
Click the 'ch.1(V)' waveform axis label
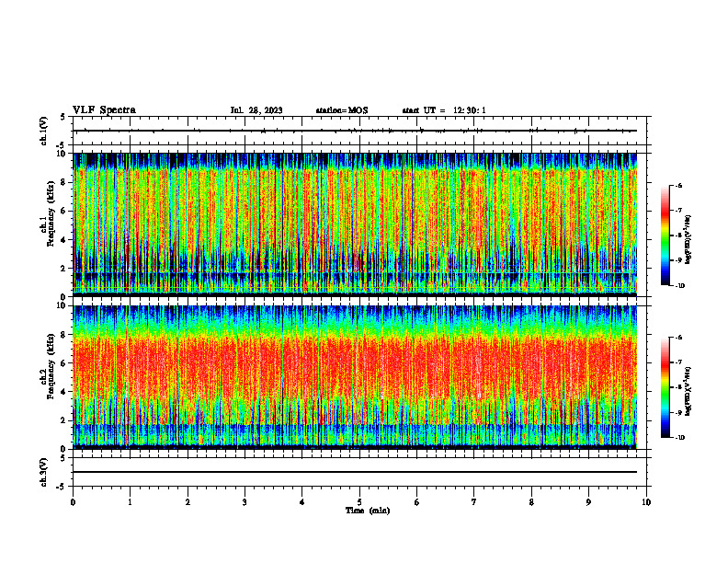pos(43,131)
